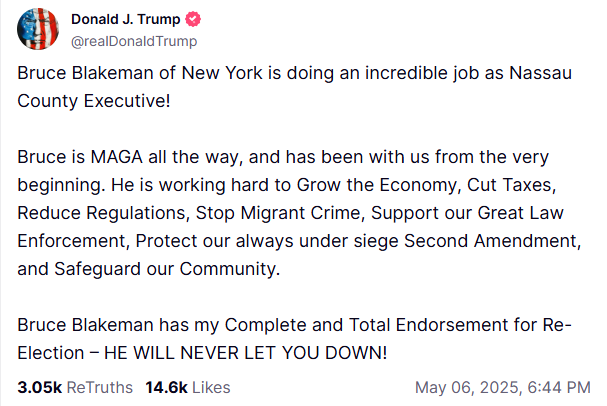
Task: View the 3.05k ReTruths count
Action: point(39,387)
